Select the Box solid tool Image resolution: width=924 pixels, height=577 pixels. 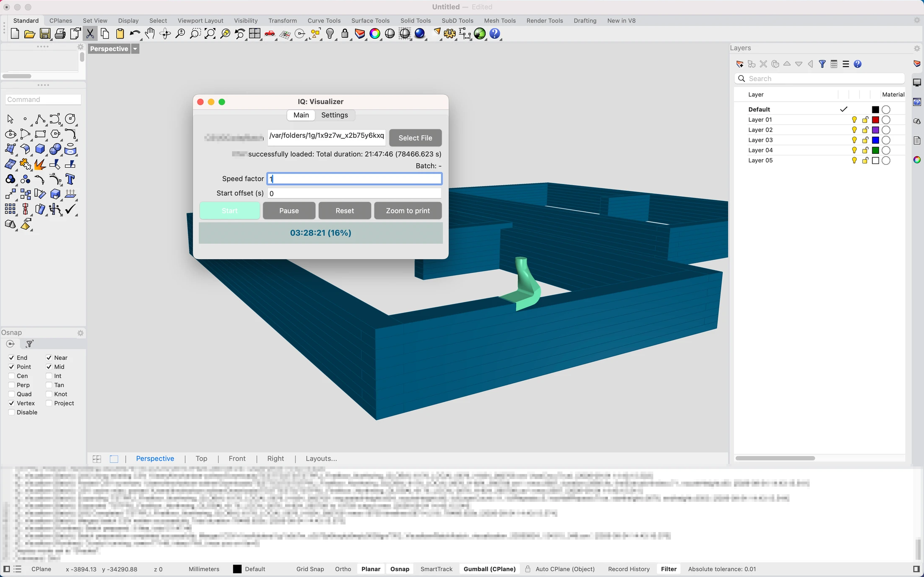(x=40, y=149)
